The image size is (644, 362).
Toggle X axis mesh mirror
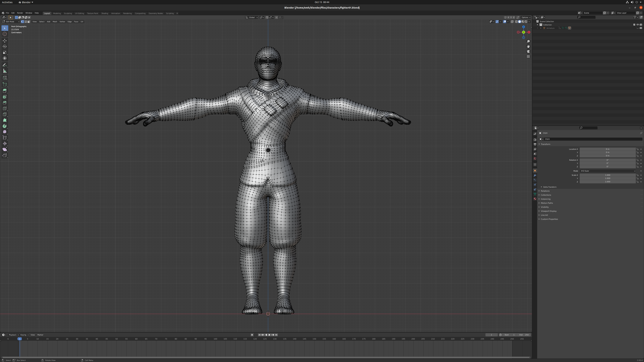(508, 17)
